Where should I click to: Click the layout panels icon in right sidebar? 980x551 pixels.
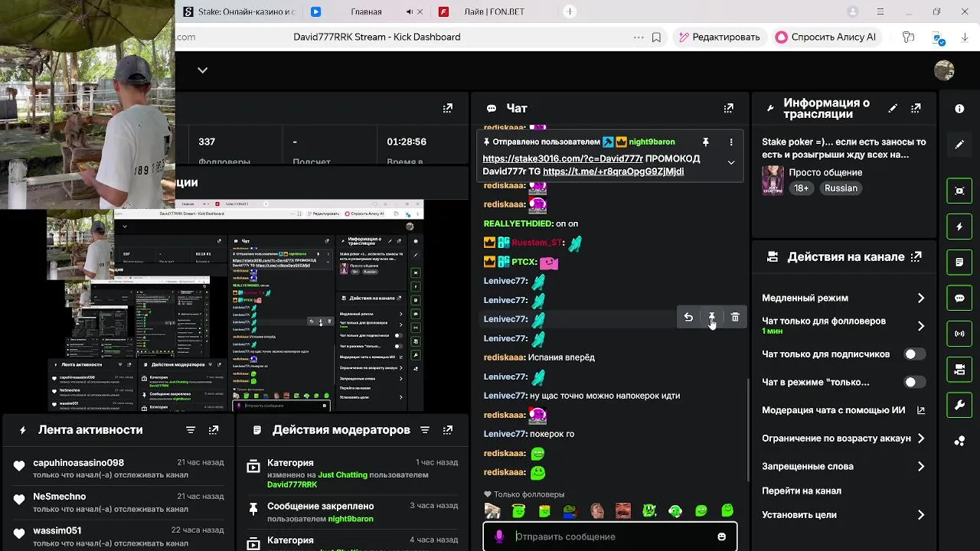click(959, 370)
